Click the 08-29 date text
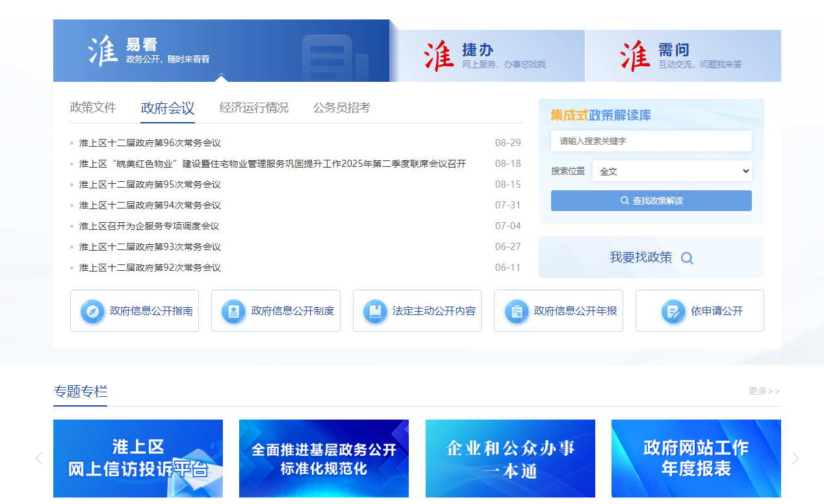824x504 pixels. pyautogui.click(x=508, y=143)
